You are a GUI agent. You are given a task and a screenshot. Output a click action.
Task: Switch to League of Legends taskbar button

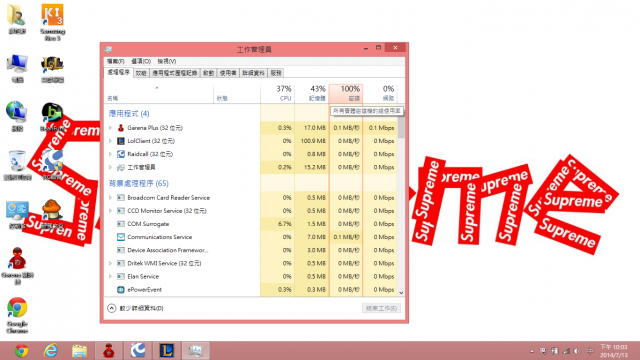pyautogui.click(x=167, y=351)
